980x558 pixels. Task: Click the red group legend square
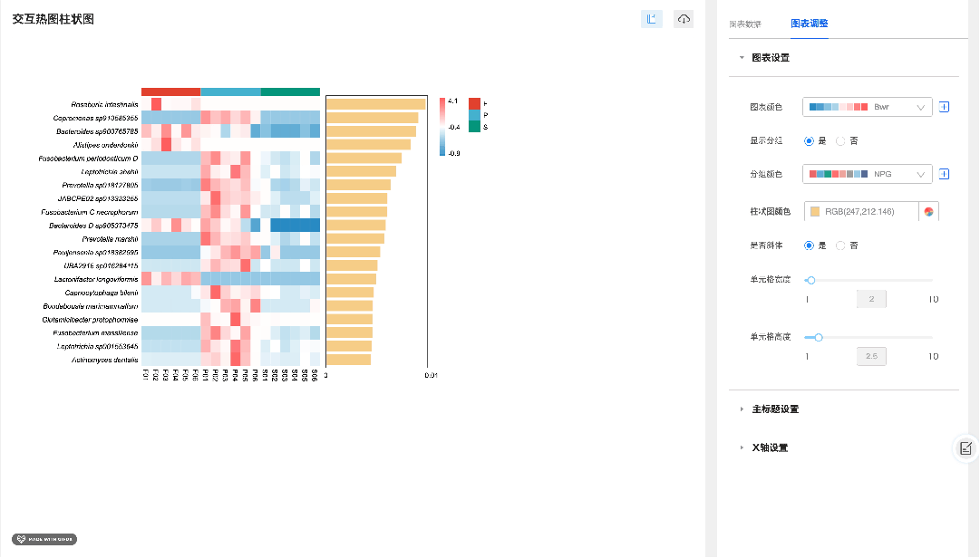click(474, 103)
